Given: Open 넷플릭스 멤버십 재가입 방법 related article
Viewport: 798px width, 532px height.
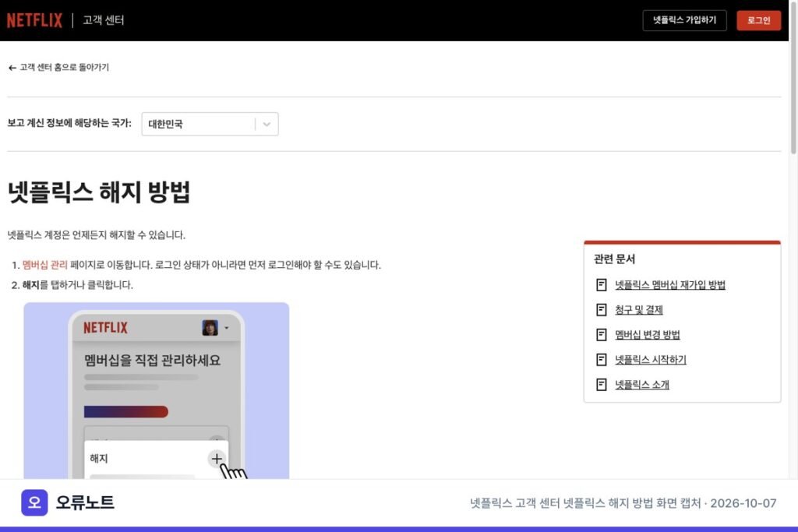Looking at the screenshot, I should tap(669, 285).
